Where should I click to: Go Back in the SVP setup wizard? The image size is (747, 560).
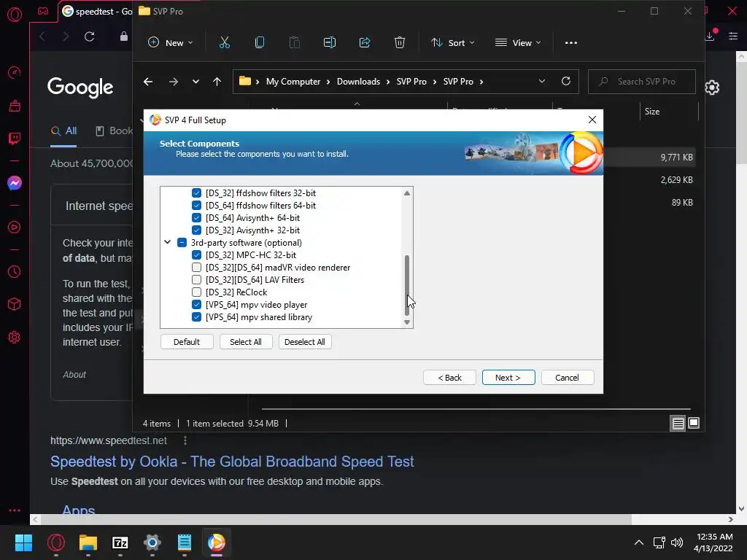(449, 378)
